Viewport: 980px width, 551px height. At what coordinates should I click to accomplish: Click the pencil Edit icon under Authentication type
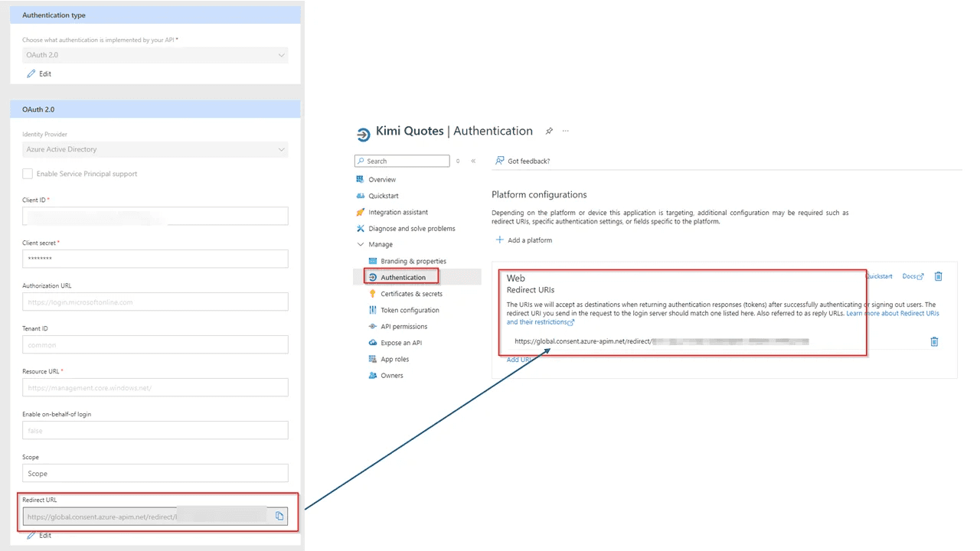[x=31, y=73]
